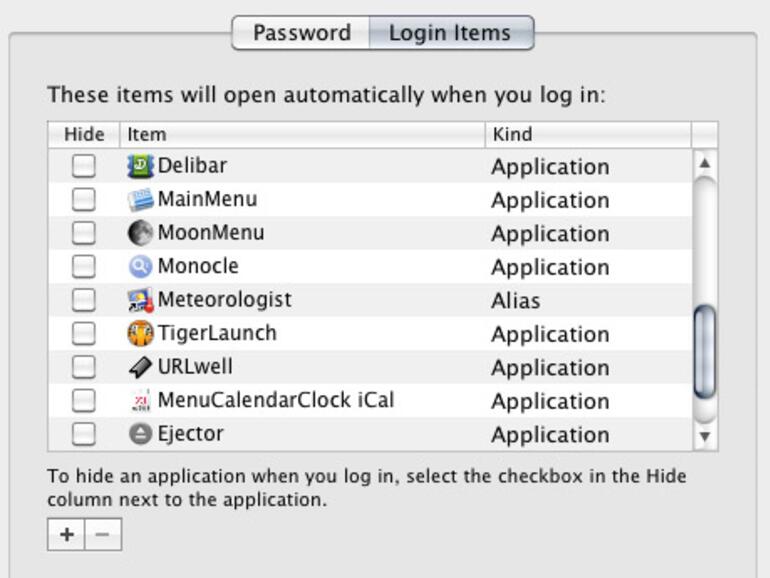Toggle Hide checkbox for Monocle
The height and width of the screenshot is (578, 770).
click(x=84, y=267)
